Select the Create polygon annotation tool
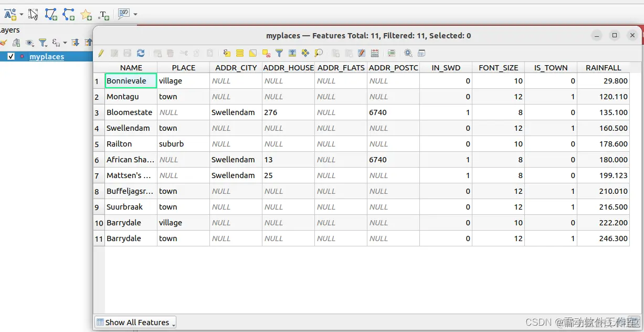Image resolution: width=644 pixels, height=332 pixels. point(51,14)
